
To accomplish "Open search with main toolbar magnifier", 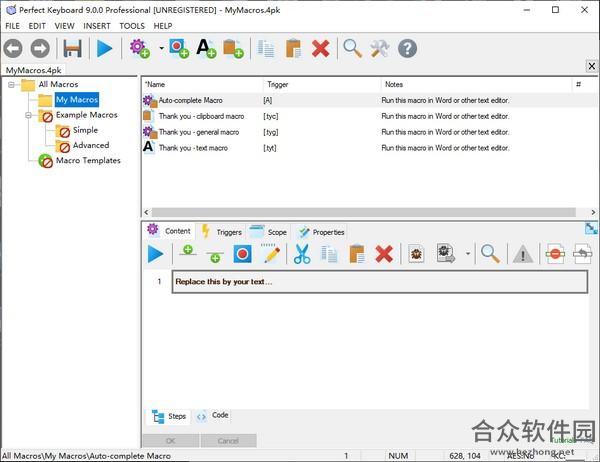I will (x=352, y=49).
